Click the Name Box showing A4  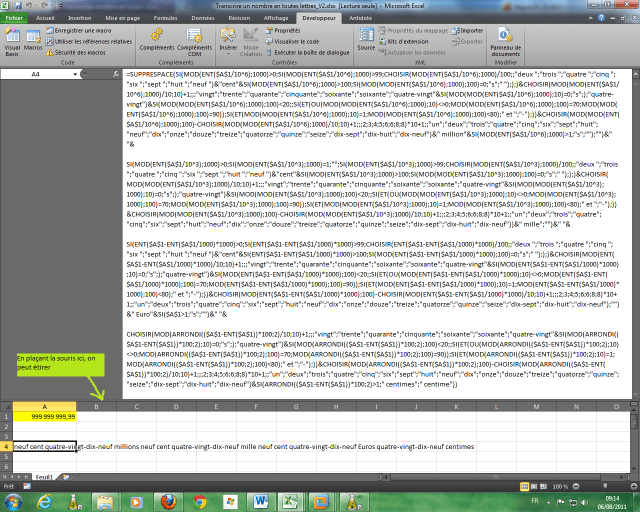coord(36,74)
